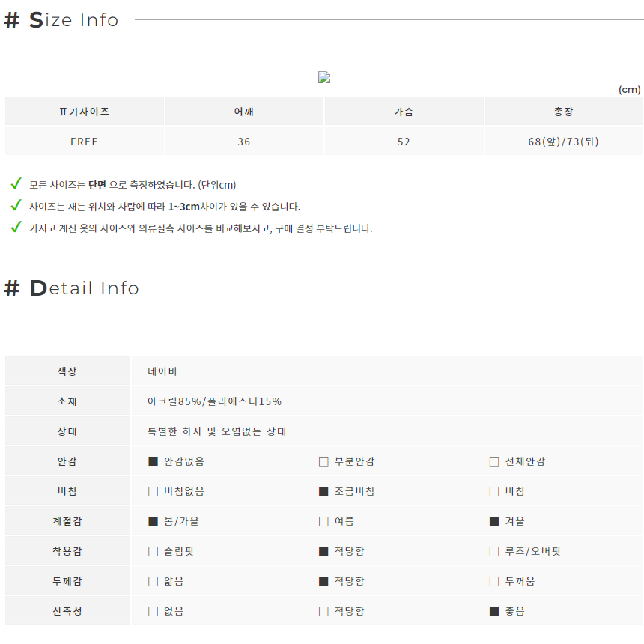The width and height of the screenshot is (644, 644).
Task: Click the broken image icon above size table
Action: (x=324, y=77)
